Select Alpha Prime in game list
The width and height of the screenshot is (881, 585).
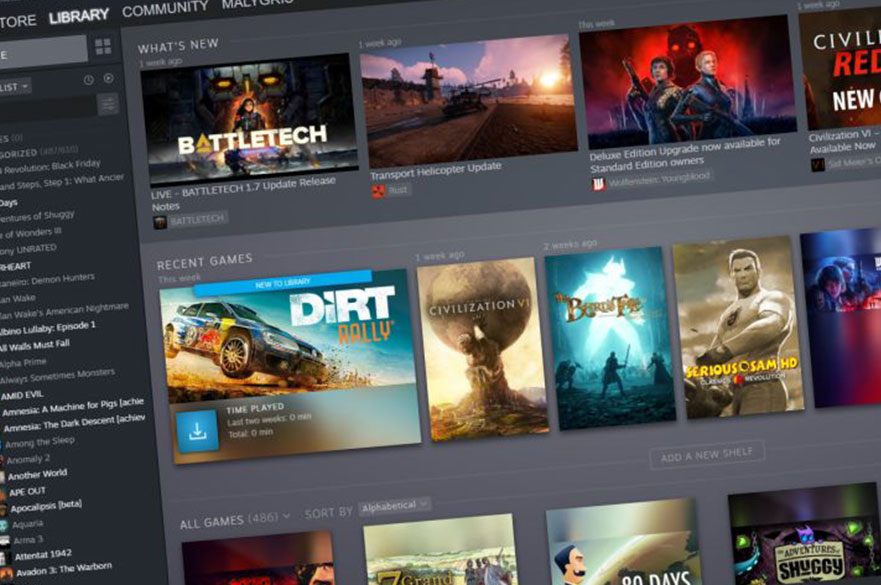tap(23, 364)
